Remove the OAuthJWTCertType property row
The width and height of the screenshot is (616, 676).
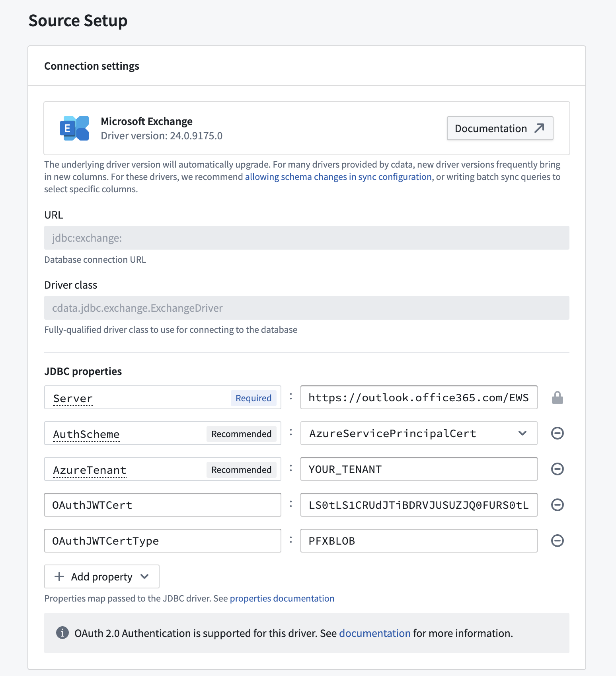557,541
